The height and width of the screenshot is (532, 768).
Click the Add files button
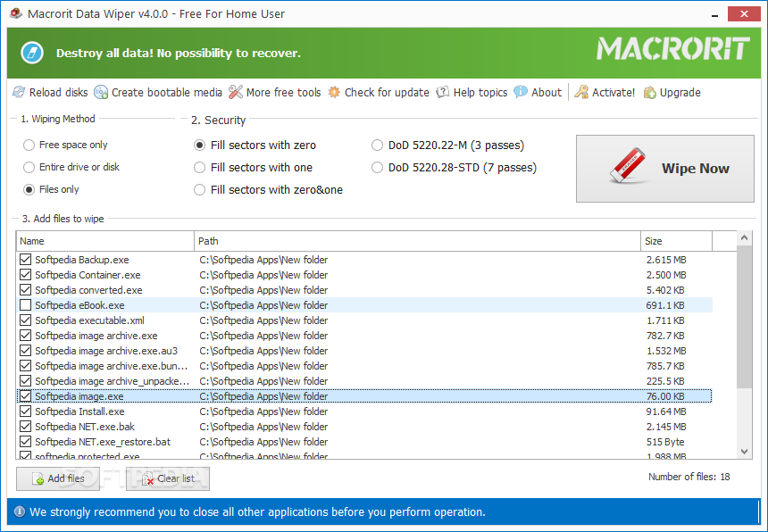pyautogui.click(x=58, y=478)
